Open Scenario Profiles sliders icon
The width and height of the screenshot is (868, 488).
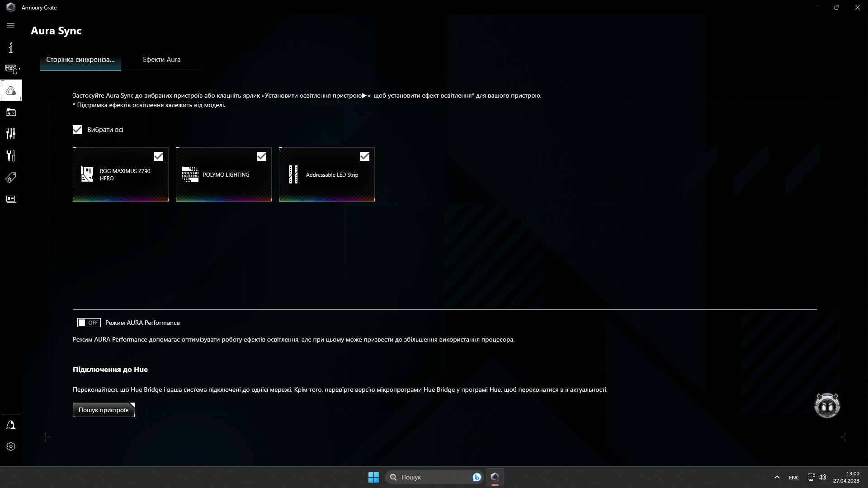[11, 134]
